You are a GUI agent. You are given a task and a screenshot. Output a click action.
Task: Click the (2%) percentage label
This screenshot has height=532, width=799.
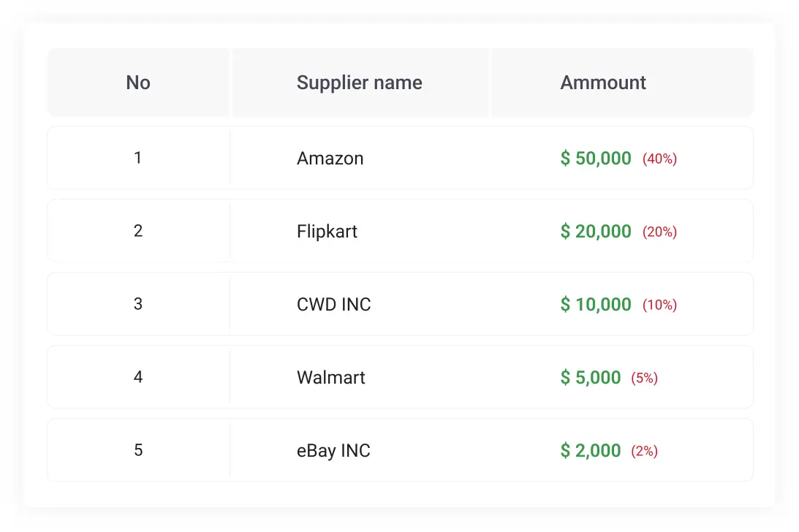pyautogui.click(x=644, y=452)
